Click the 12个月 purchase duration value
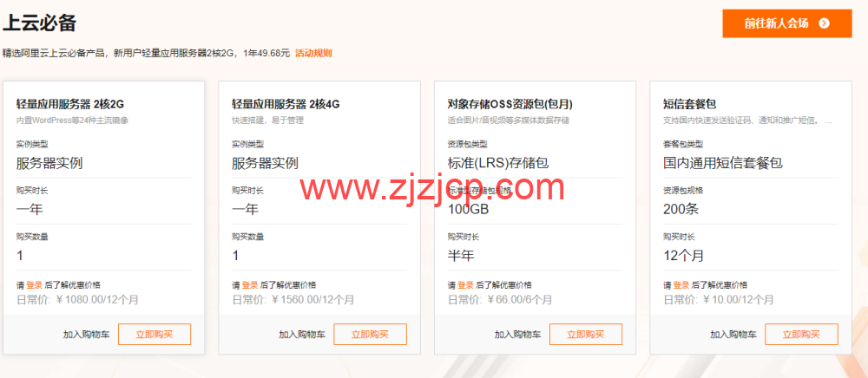 click(x=684, y=256)
